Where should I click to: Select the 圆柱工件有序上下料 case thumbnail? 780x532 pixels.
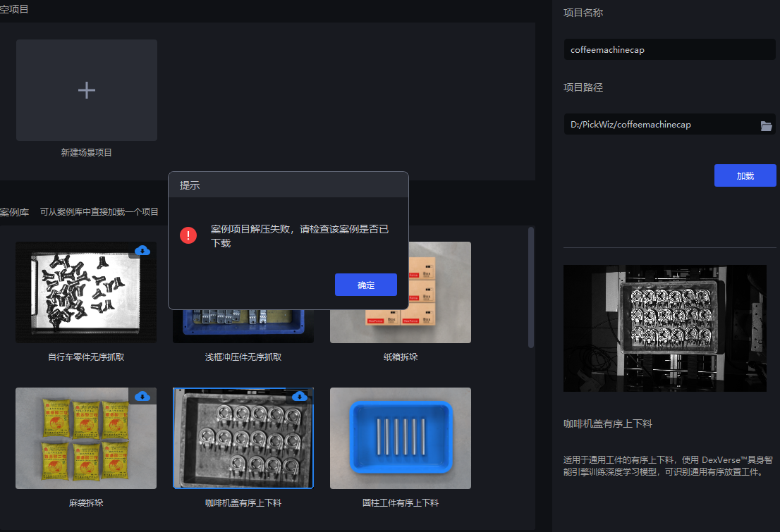click(400, 438)
